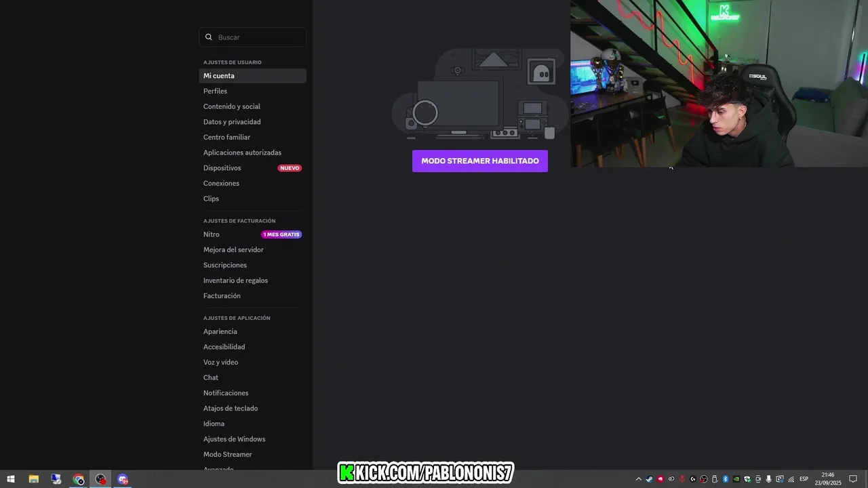
Task: Click the microphone tray icon
Action: [768, 479]
